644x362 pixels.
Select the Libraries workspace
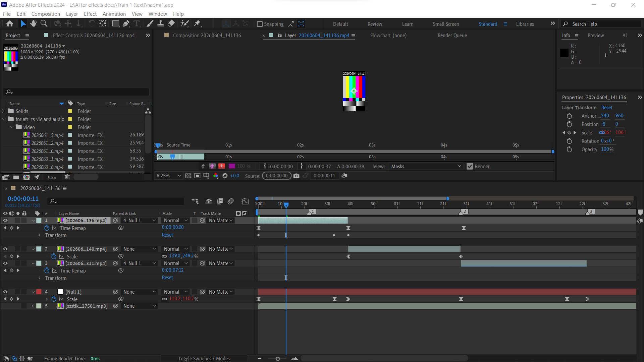(525, 24)
